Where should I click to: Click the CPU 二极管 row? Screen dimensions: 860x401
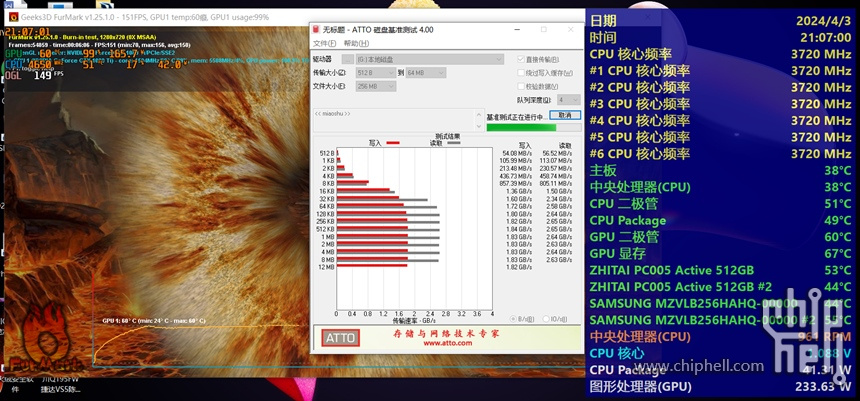[720, 204]
